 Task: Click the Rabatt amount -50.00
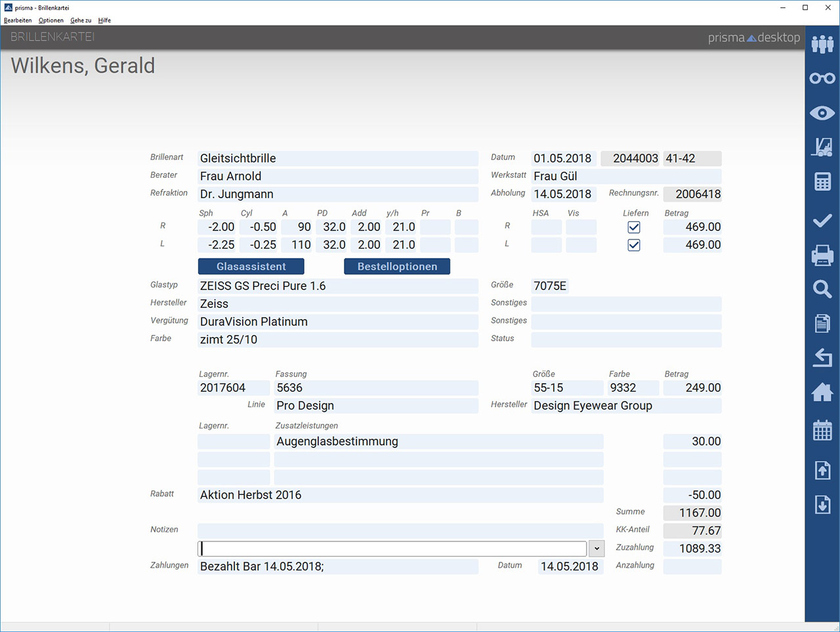[x=692, y=495]
